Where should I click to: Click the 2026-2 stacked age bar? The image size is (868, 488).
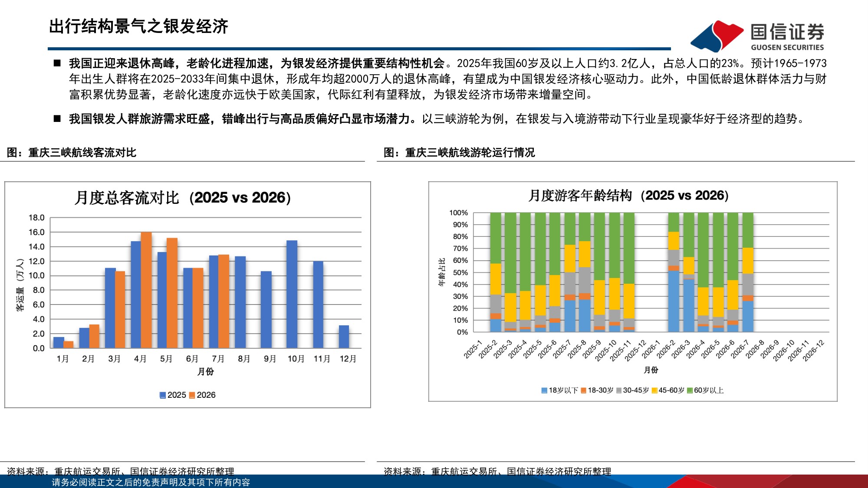(674, 272)
